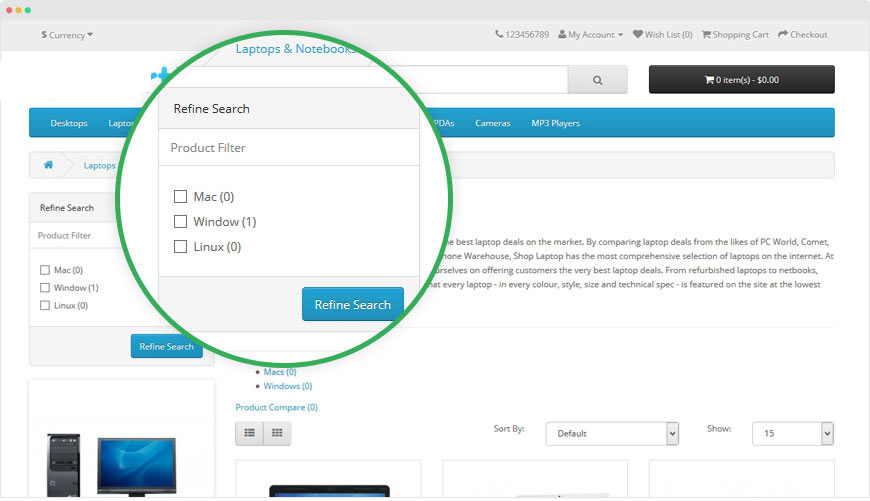Open the Sort By Default dropdown
Screen dimensions: 870x501
pos(612,434)
